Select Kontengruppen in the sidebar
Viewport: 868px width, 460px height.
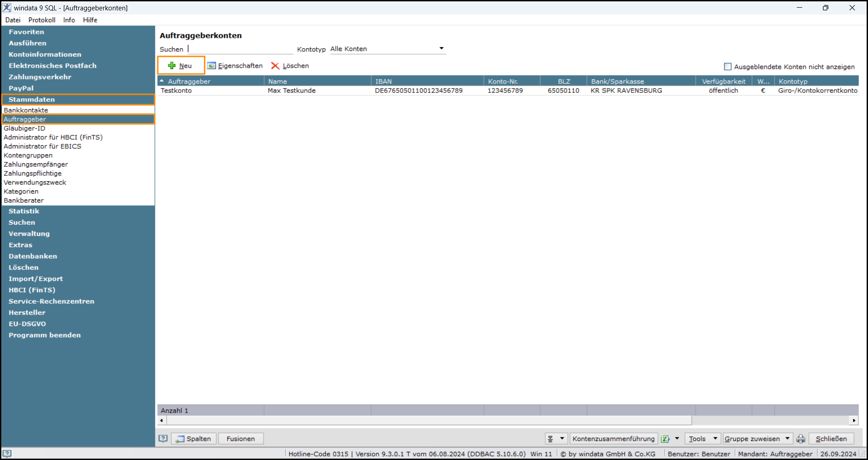coord(78,156)
